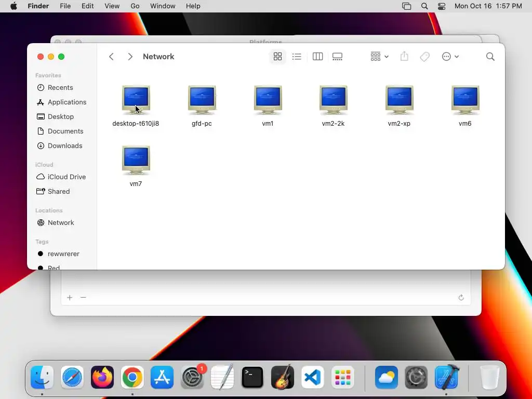The height and width of the screenshot is (399, 532).
Task: Open Finder from the Dock
Action: [42, 377]
